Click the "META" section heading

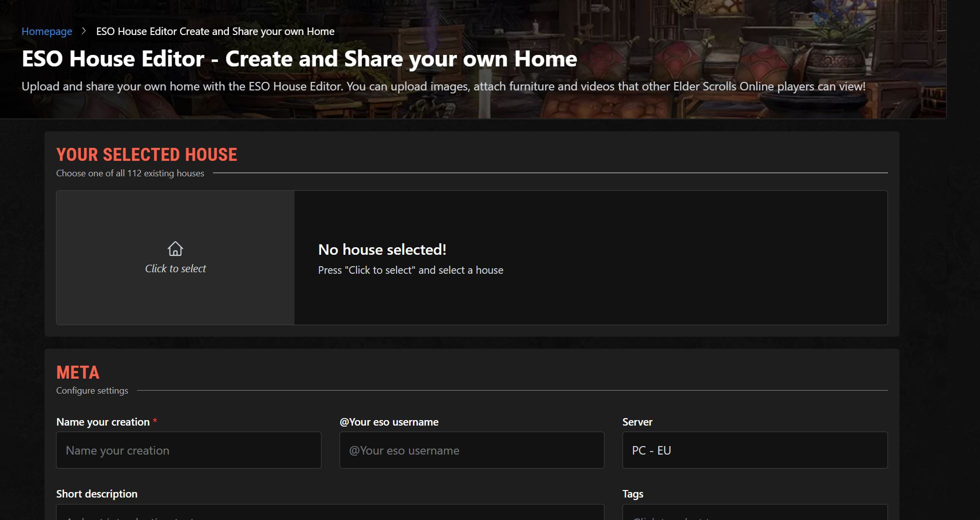point(78,373)
